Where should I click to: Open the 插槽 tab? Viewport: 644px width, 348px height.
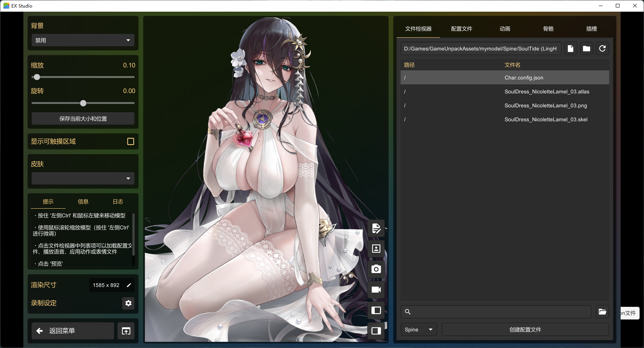[591, 29]
